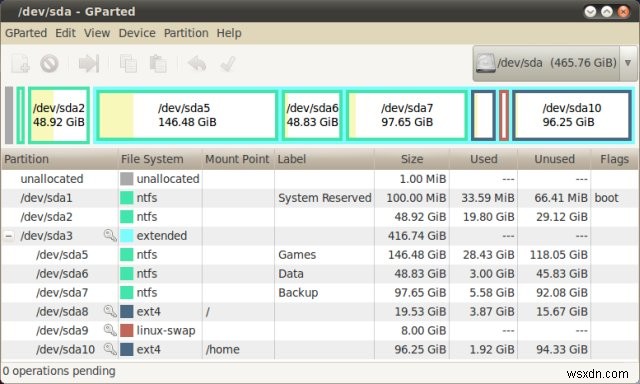
Task: Select the /dev/sda10 block in disk map
Action: (x=572, y=115)
